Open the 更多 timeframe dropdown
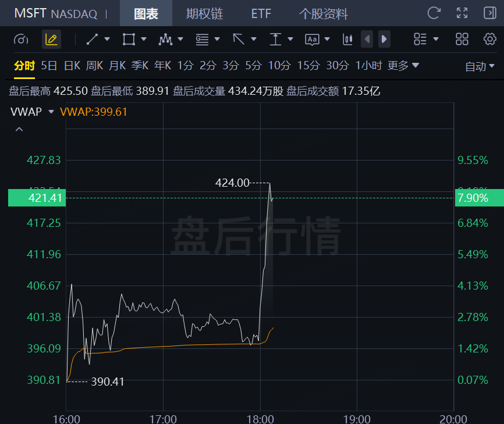 coord(403,66)
